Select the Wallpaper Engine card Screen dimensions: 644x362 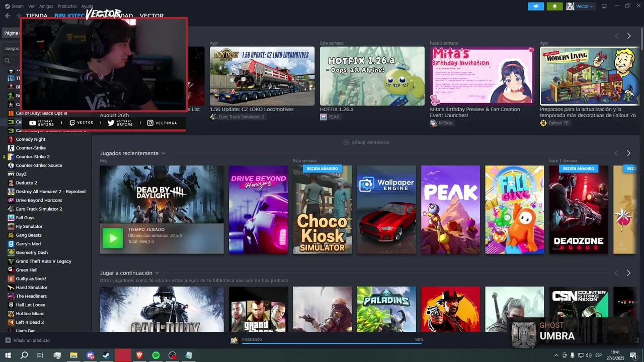point(386,210)
